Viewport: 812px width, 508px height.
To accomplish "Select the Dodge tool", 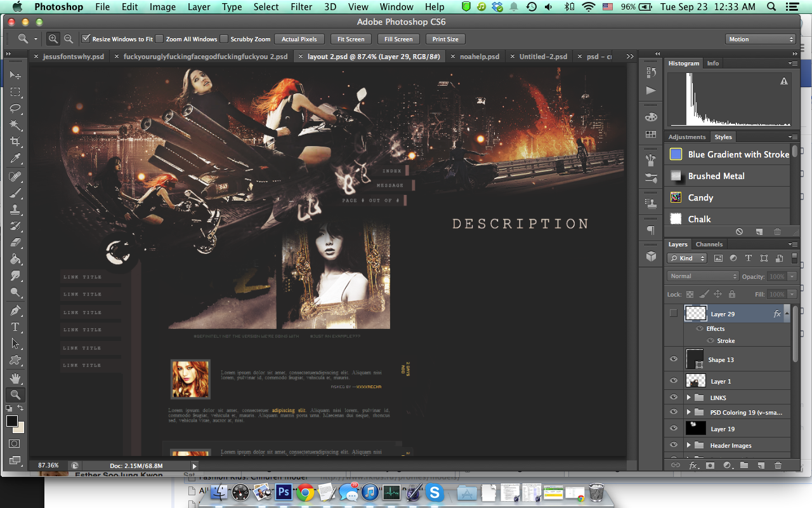I will pos(15,292).
